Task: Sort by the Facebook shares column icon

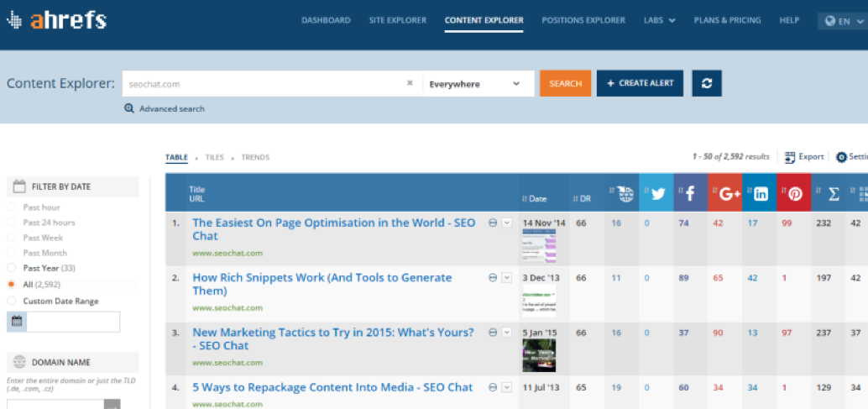Action: click(691, 193)
